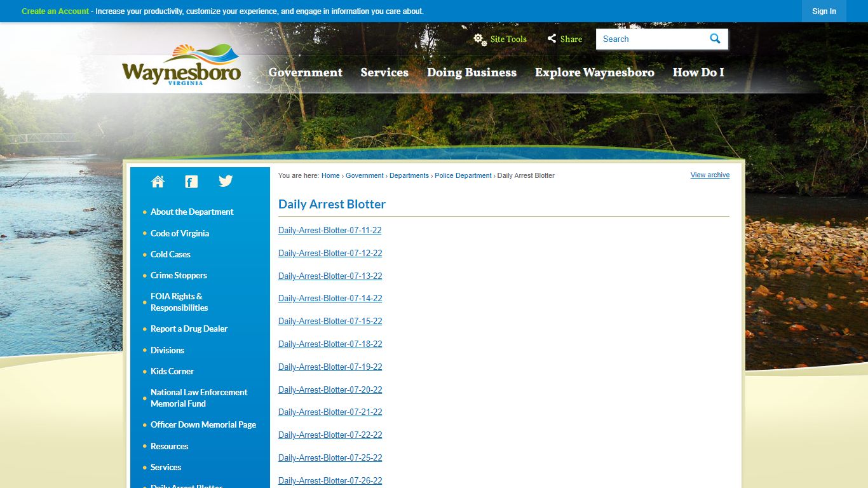Open FOIA Rights & Responsibilities sidebar item
This screenshot has width=868, height=488.
[179, 302]
